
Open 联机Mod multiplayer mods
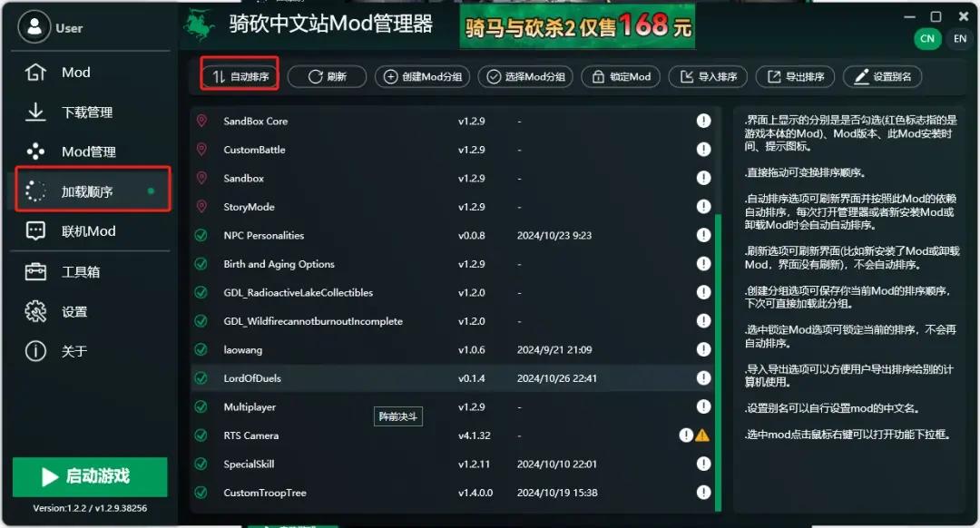(90, 231)
